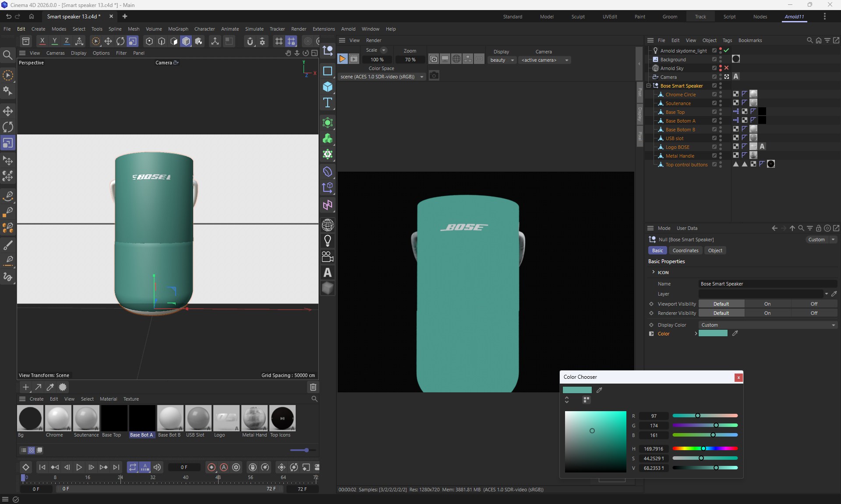Set Viewport Visibility to Off
Image resolution: width=841 pixels, height=504 pixels.
tap(813, 304)
